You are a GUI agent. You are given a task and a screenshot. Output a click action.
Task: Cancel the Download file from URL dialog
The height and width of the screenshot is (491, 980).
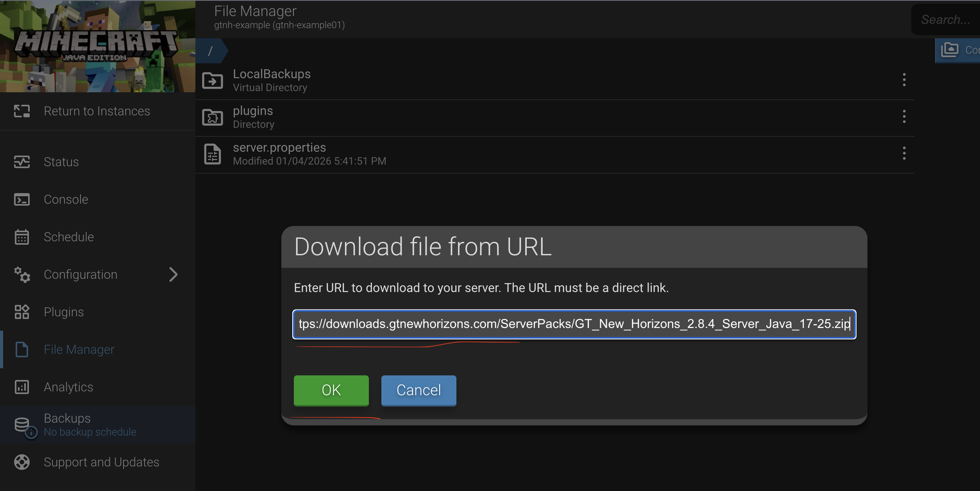[x=419, y=390]
